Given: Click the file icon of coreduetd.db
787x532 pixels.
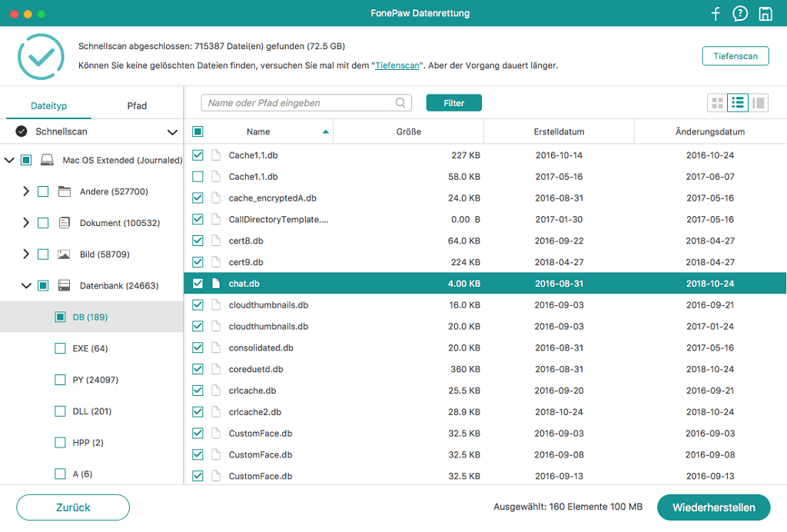Looking at the screenshot, I should [x=216, y=369].
